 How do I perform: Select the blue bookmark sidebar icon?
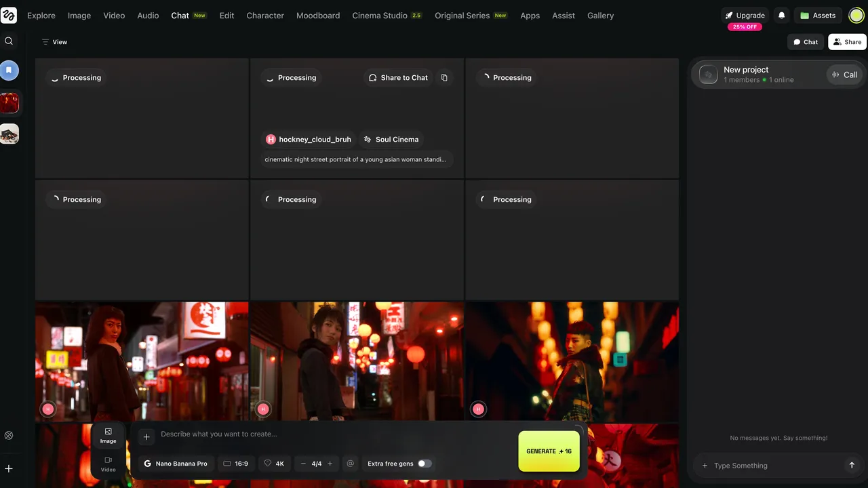9,70
